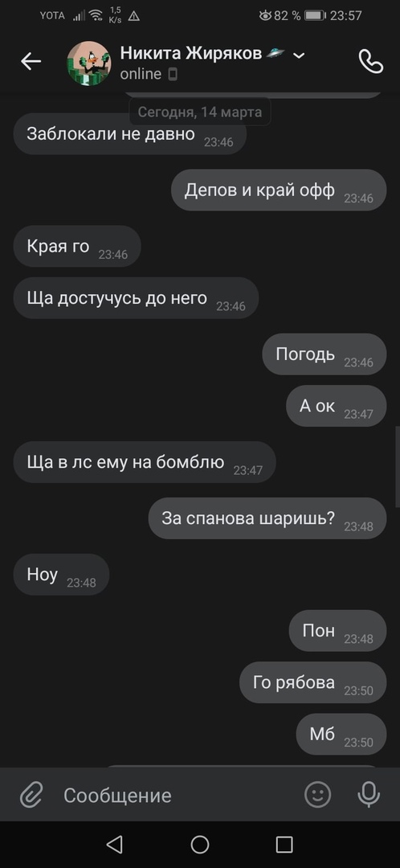Tap the 'Го рябова' message bubble
The width and height of the screenshot is (400, 868).
[312, 682]
